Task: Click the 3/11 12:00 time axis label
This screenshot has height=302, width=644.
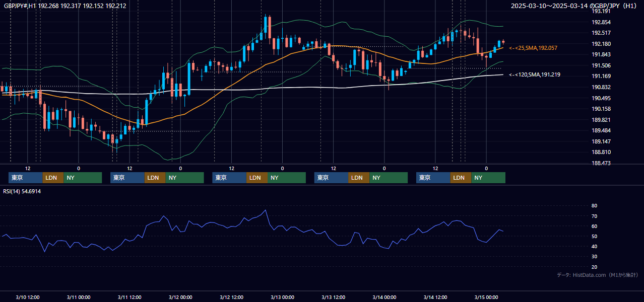Action: click(130, 297)
